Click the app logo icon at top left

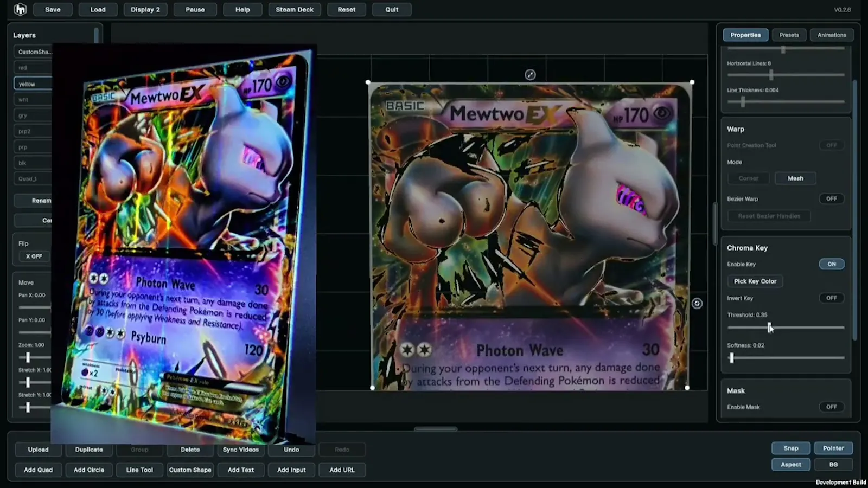(x=20, y=9)
